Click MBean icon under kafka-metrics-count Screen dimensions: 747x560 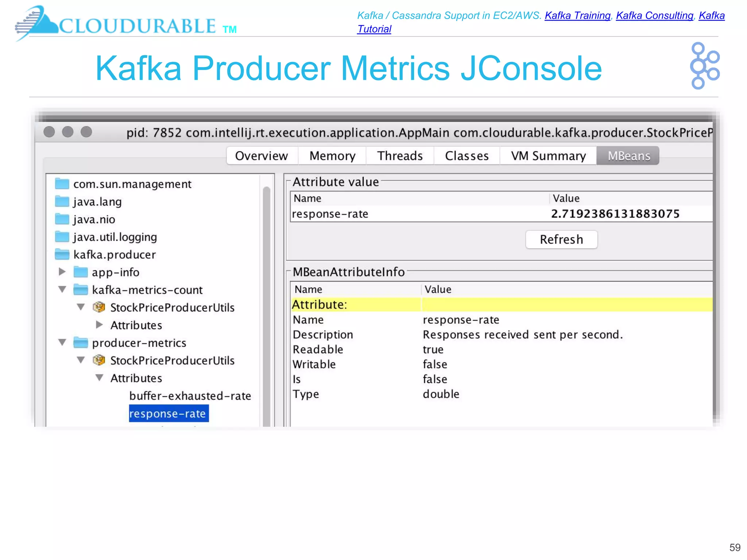(x=98, y=307)
